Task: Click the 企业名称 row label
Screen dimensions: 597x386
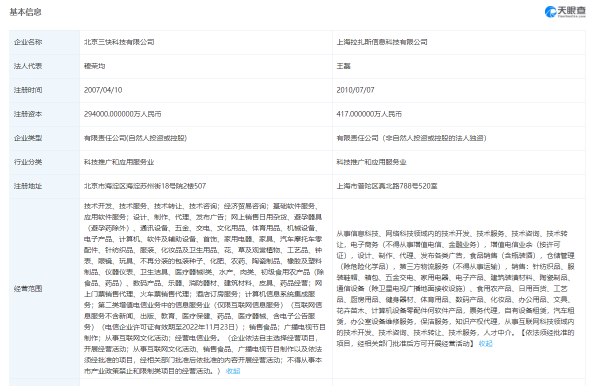Action: [28, 42]
